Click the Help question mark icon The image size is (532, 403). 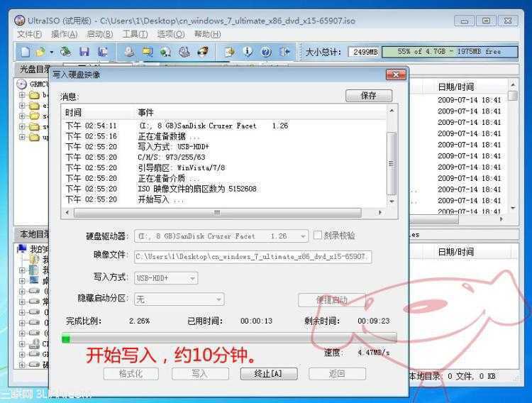pos(266,52)
